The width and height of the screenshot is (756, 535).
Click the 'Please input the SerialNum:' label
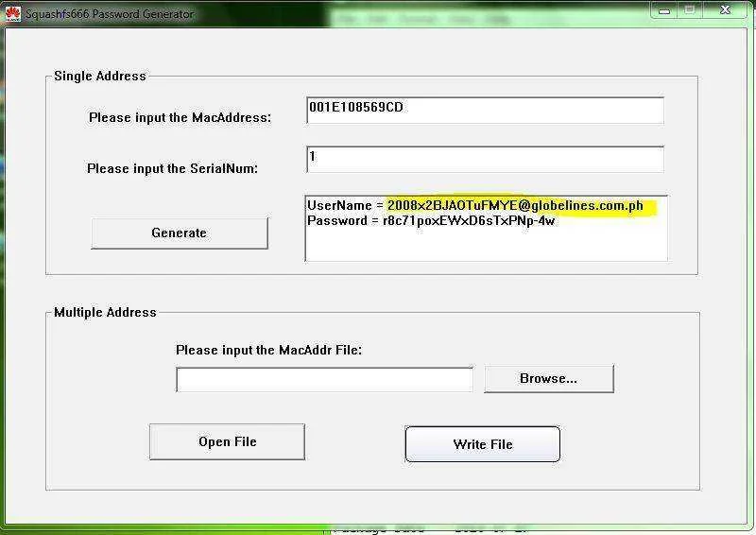(172, 168)
